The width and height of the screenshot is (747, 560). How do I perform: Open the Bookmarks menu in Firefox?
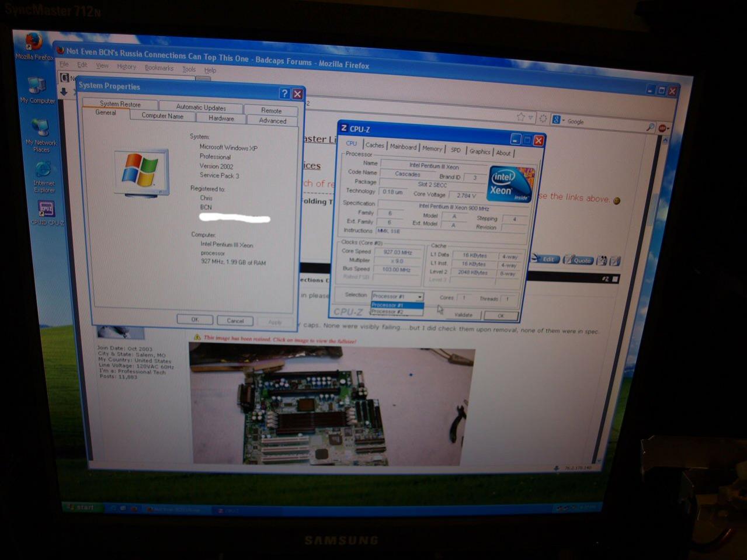pyautogui.click(x=159, y=68)
